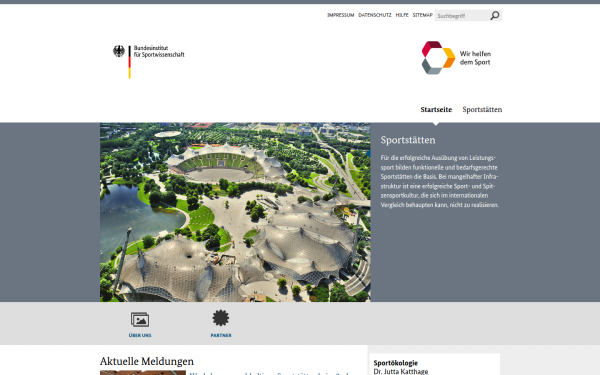
Task: Click the Sportökologie contact heading
Action: 396,363
